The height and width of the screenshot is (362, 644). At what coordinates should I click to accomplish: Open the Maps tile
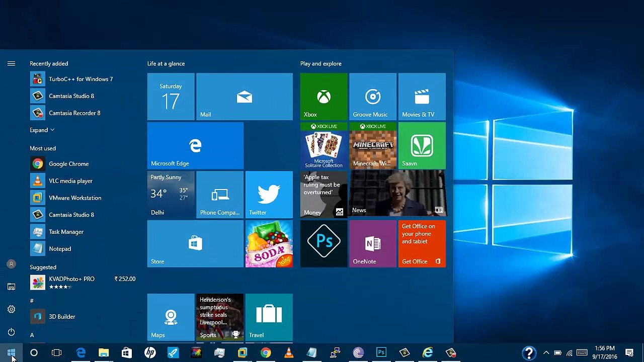click(x=171, y=317)
